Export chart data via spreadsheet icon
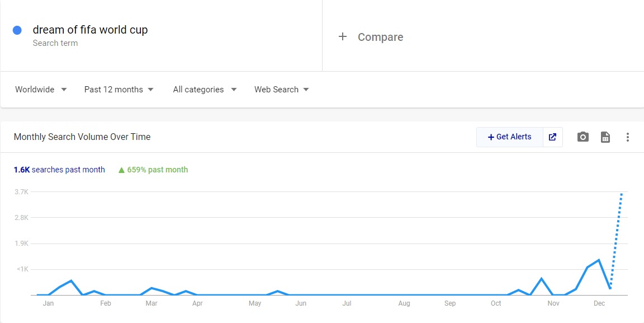This screenshot has width=644, height=323. (x=605, y=137)
